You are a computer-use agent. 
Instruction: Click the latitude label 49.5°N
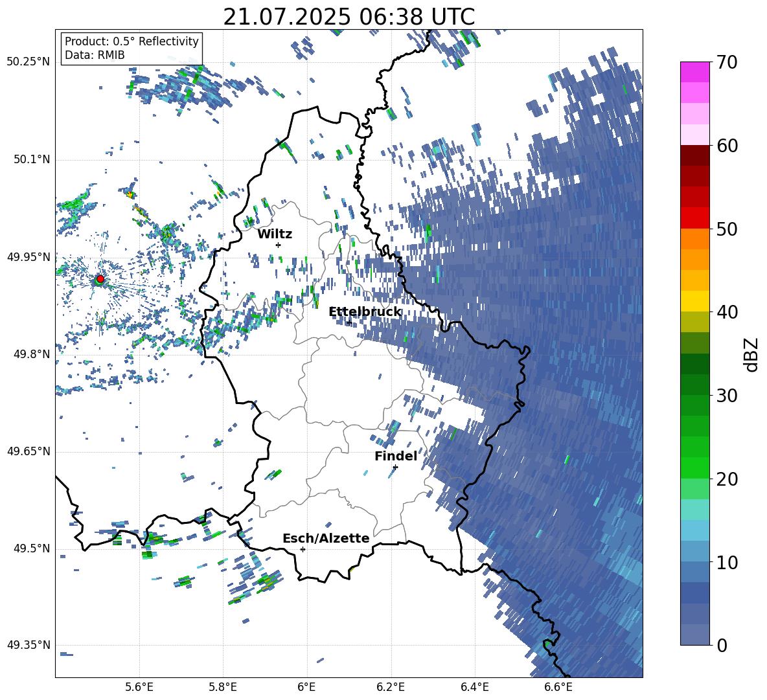tap(31, 548)
